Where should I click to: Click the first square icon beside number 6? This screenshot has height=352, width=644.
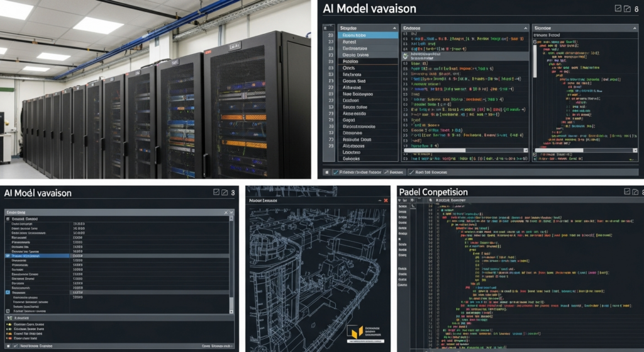(618, 8)
